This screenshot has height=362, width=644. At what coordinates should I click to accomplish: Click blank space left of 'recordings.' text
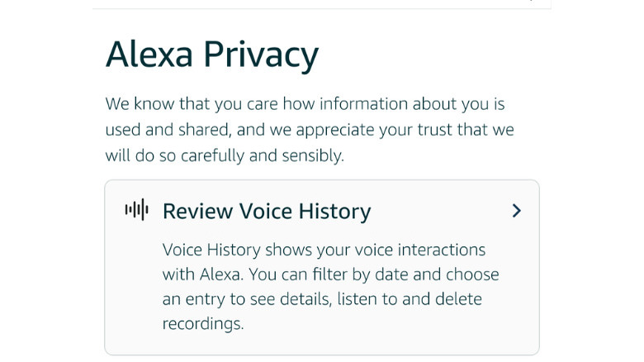coord(132,323)
